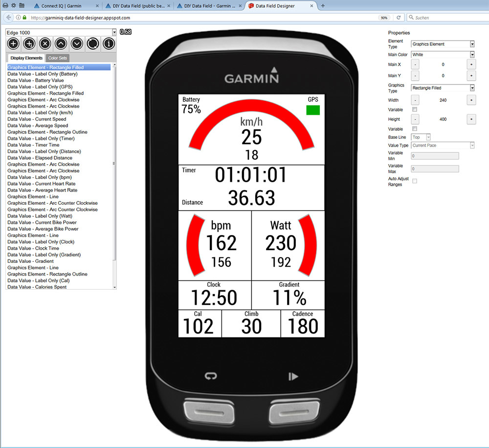Screen dimensions: 489x448
Task: Open the Edge 1000 device dropdown
Action: tap(114, 32)
